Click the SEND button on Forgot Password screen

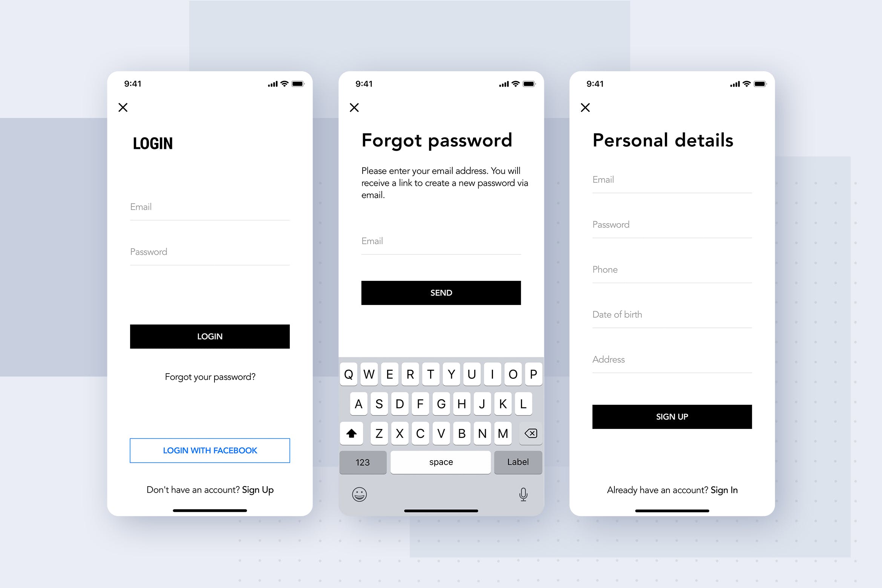tap(442, 292)
